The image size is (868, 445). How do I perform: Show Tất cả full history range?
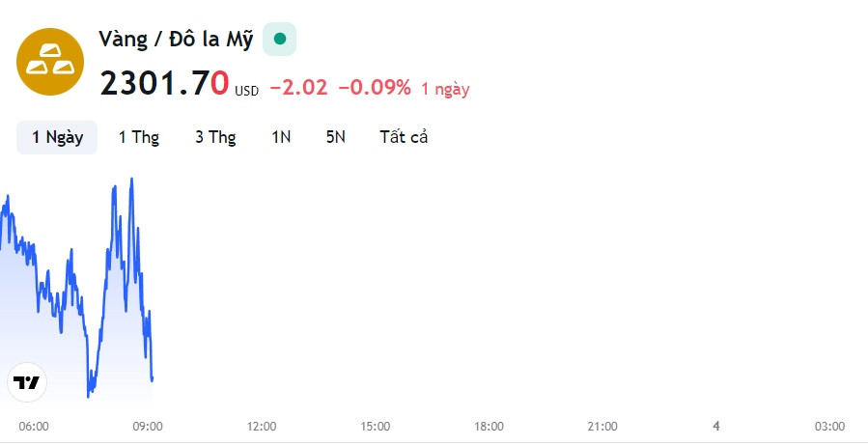[404, 137]
